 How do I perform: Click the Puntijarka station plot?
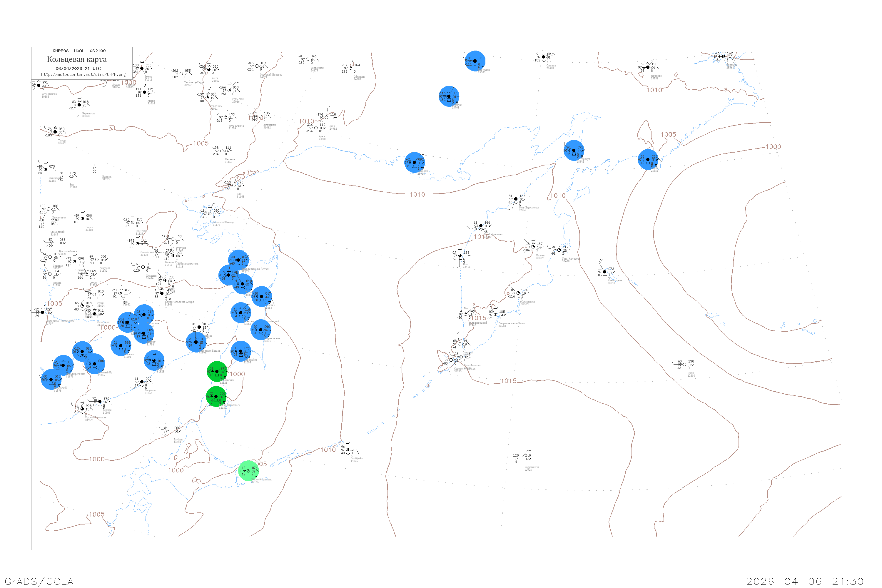pos(348,450)
